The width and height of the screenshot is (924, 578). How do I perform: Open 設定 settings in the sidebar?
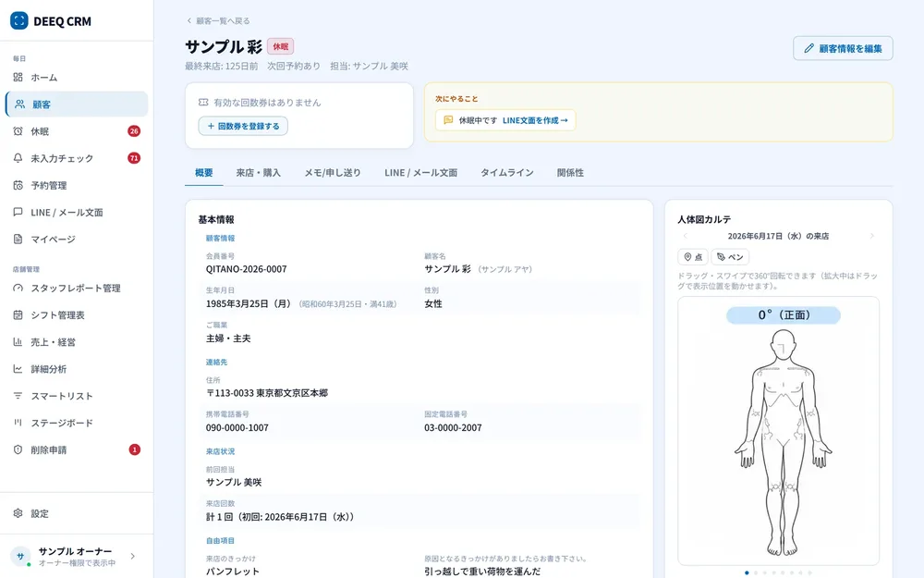pos(77,513)
